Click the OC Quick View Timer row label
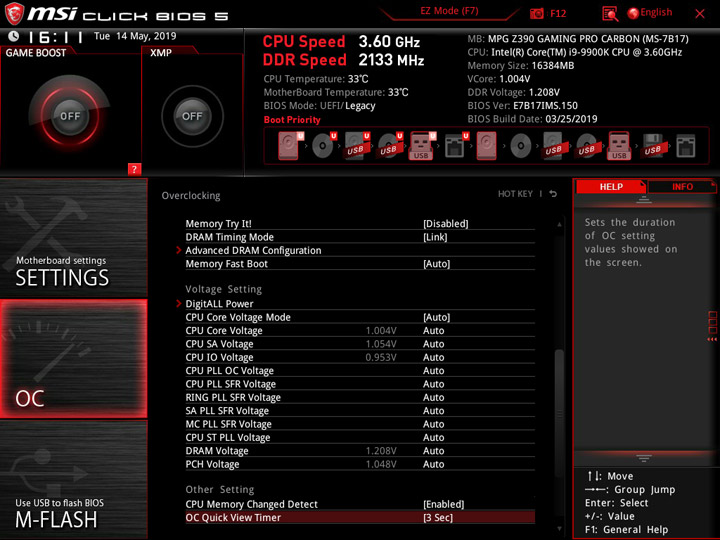The image size is (720, 540). point(233,518)
